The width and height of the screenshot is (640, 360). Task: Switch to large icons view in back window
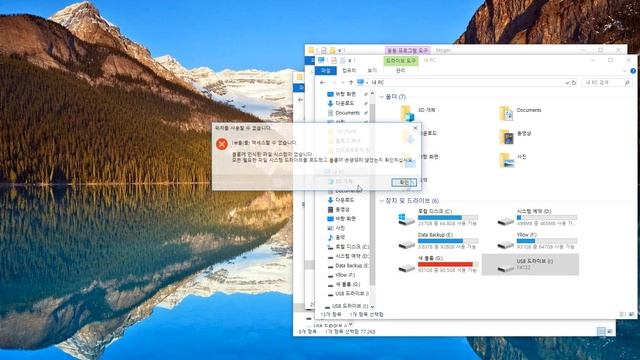610,331
